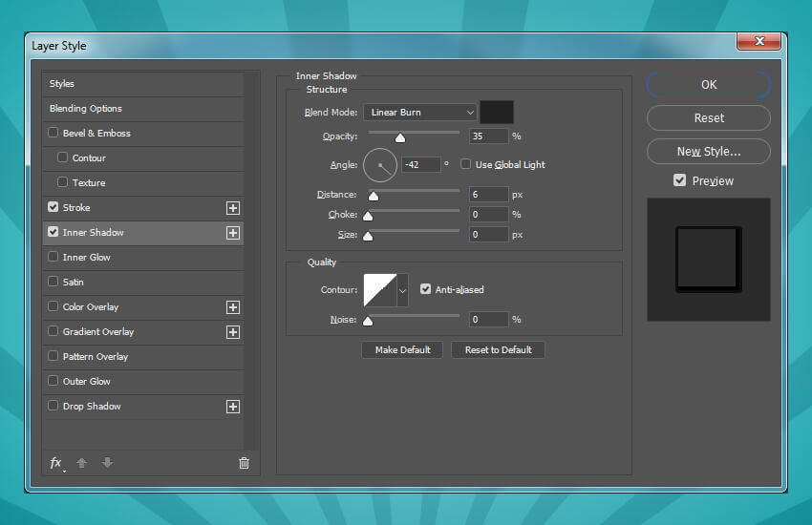Click the trash icon to delete effect
Viewport: 812px width, 525px height.
tap(244, 463)
